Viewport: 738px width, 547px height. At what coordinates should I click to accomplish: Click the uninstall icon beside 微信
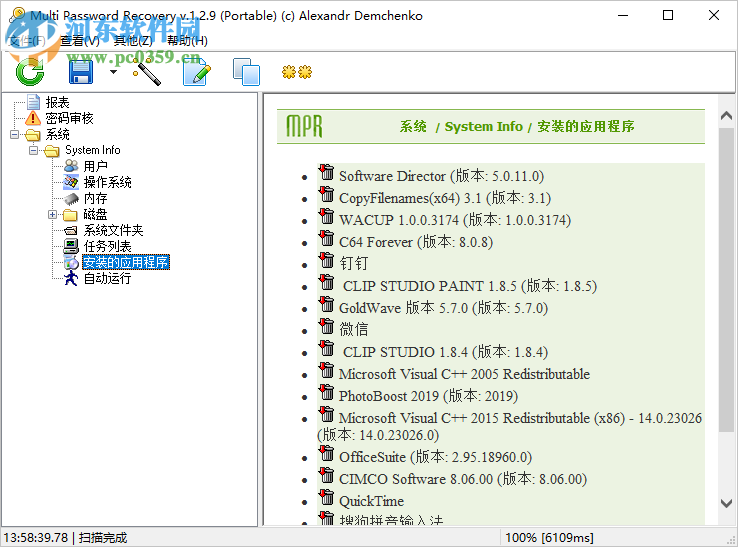coord(326,326)
